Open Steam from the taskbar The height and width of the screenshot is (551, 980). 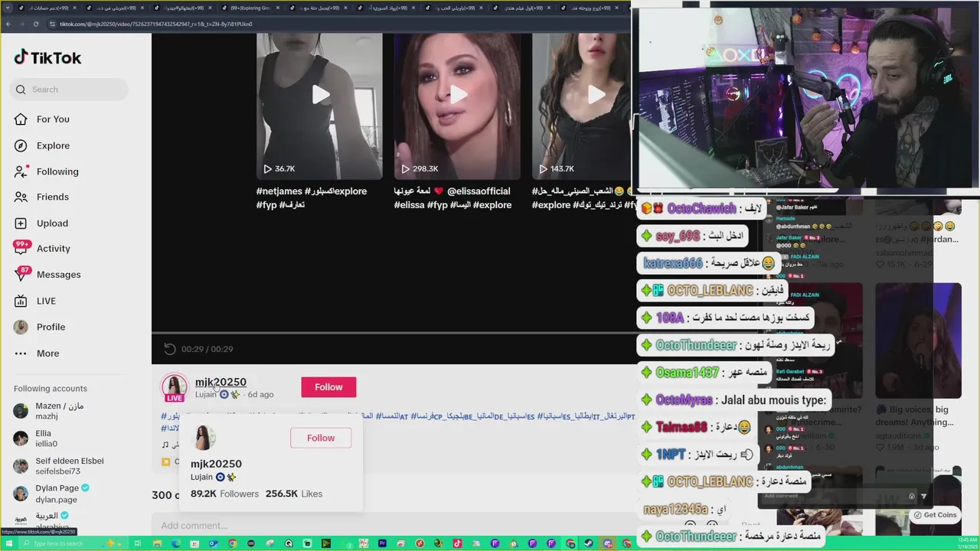(588, 543)
